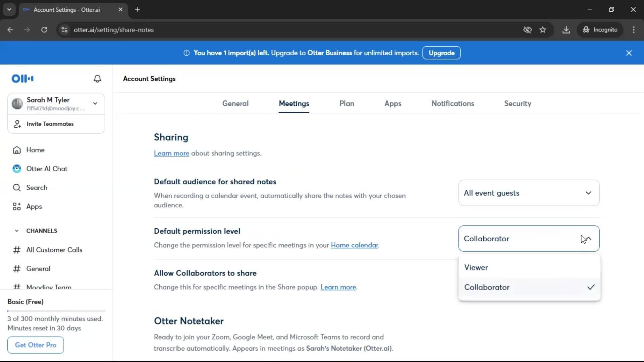
Task: Expand the Sarah M Tyler account menu
Action: click(x=95, y=104)
